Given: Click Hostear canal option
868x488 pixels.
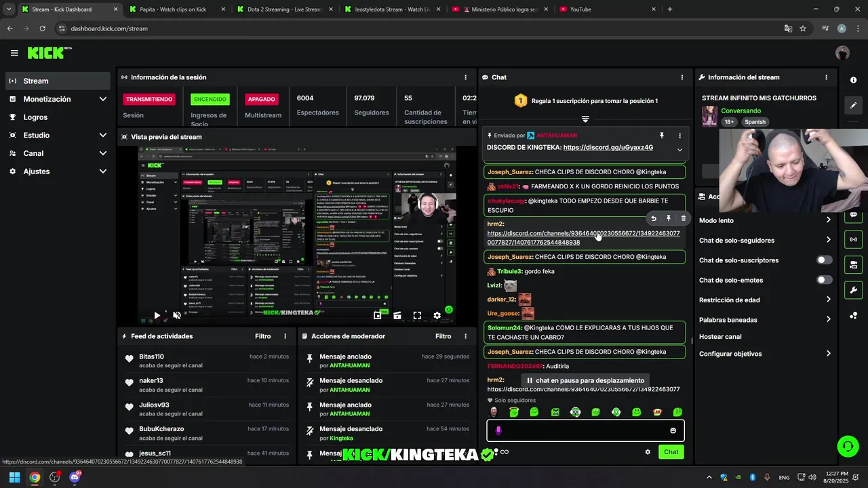Looking at the screenshot, I should tap(720, 337).
